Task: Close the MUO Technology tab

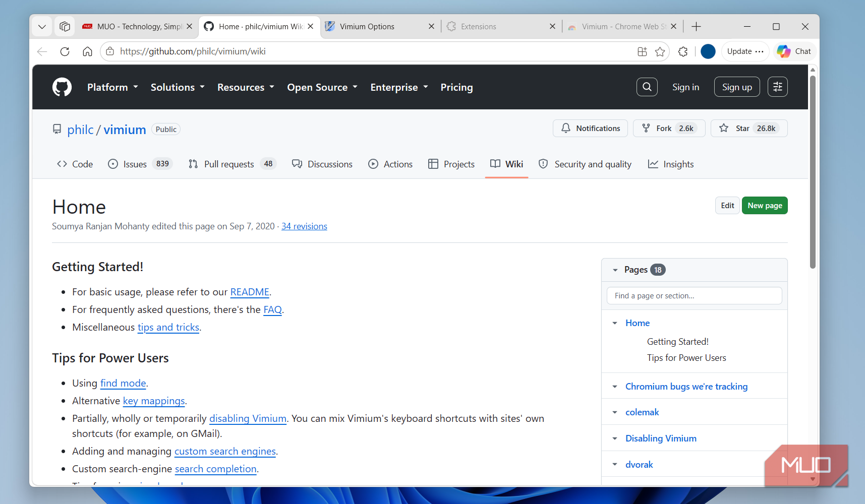Action: pyautogui.click(x=189, y=27)
